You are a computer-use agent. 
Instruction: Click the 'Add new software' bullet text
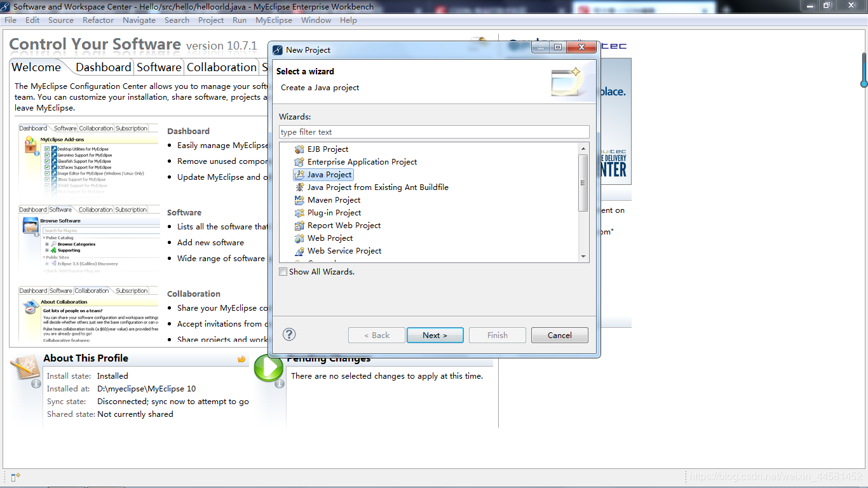[x=210, y=243]
